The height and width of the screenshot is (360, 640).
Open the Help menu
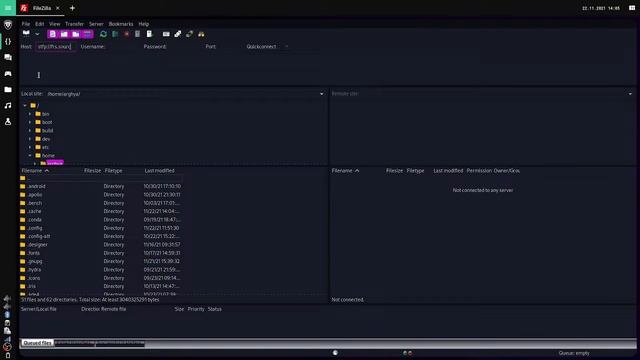144,24
